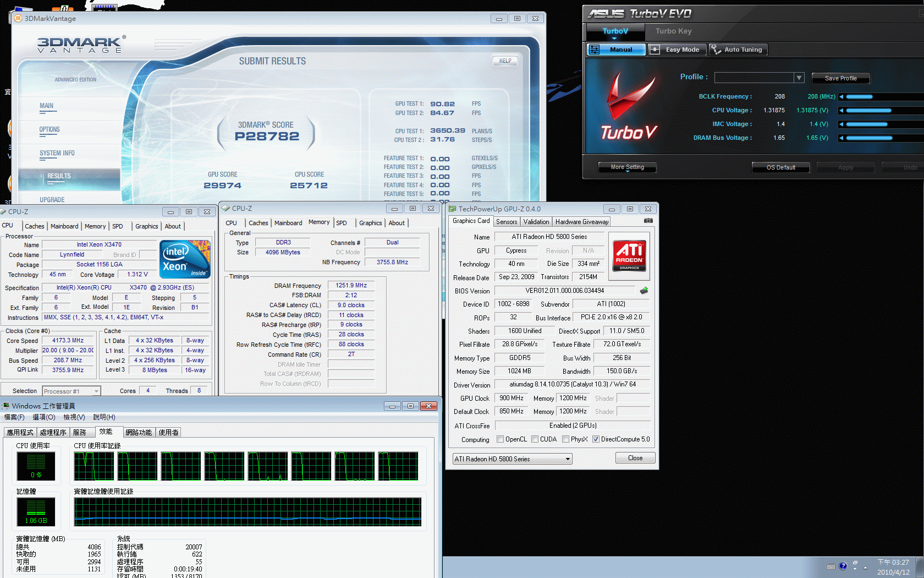Open Processor #1 selection dropdown in CPU-Z
The width and height of the screenshot is (924, 578).
[71, 391]
